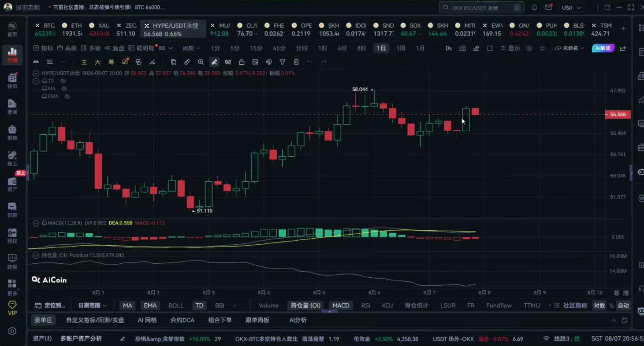This screenshot has height=346, width=644.
Task: Click the AI解读 button
Action: pos(603,48)
